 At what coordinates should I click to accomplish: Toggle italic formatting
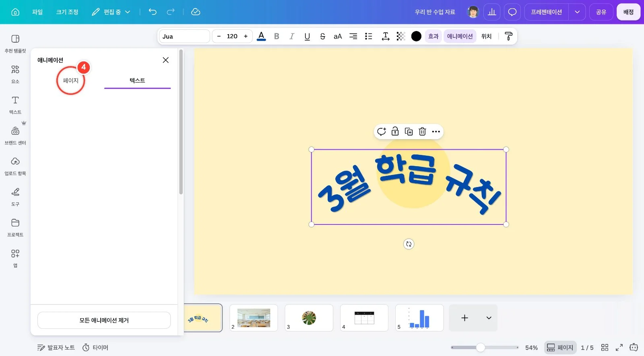(x=292, y=36)
